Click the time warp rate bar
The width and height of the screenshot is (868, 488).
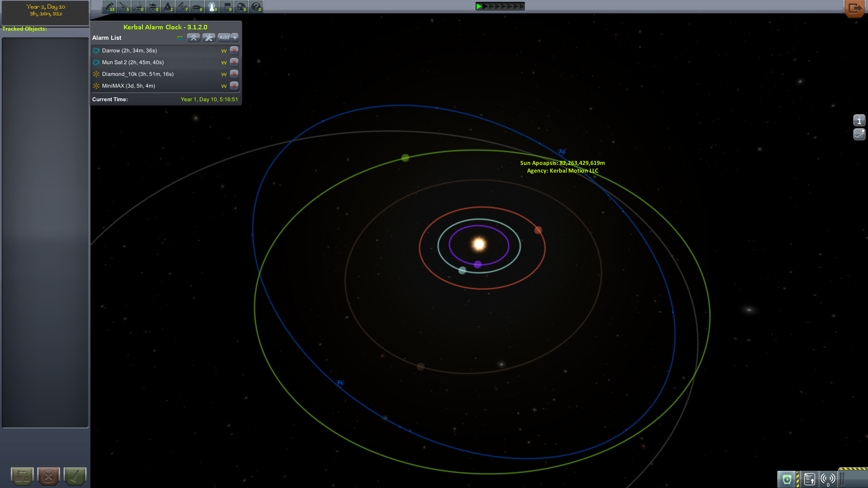tap(500, 6)
